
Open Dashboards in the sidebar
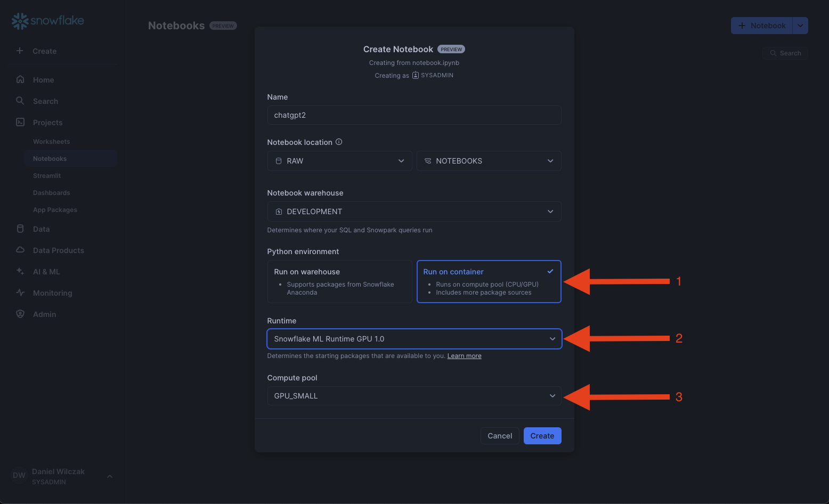pos(51,193)
